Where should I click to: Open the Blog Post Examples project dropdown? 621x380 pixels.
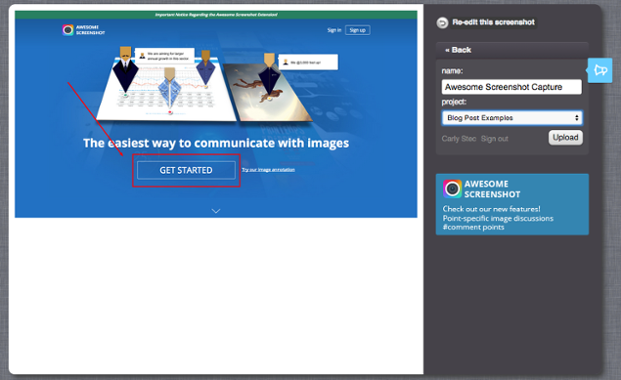pyautogui.click(x=512, y=118)
